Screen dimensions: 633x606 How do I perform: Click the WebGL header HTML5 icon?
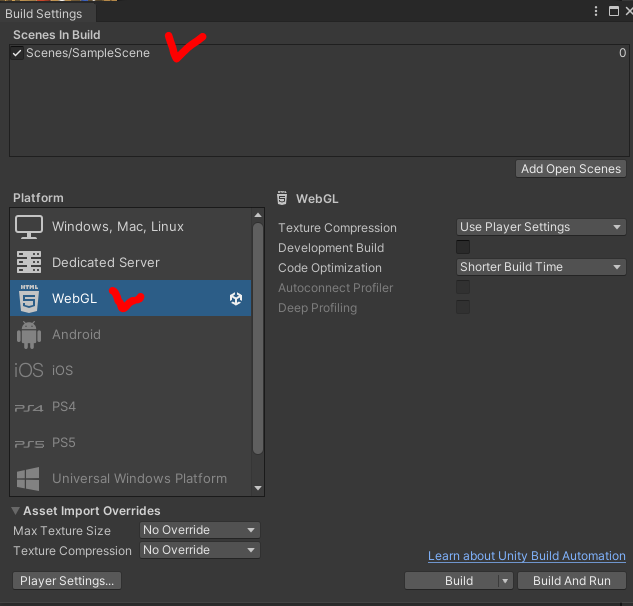tap(282, 198)
